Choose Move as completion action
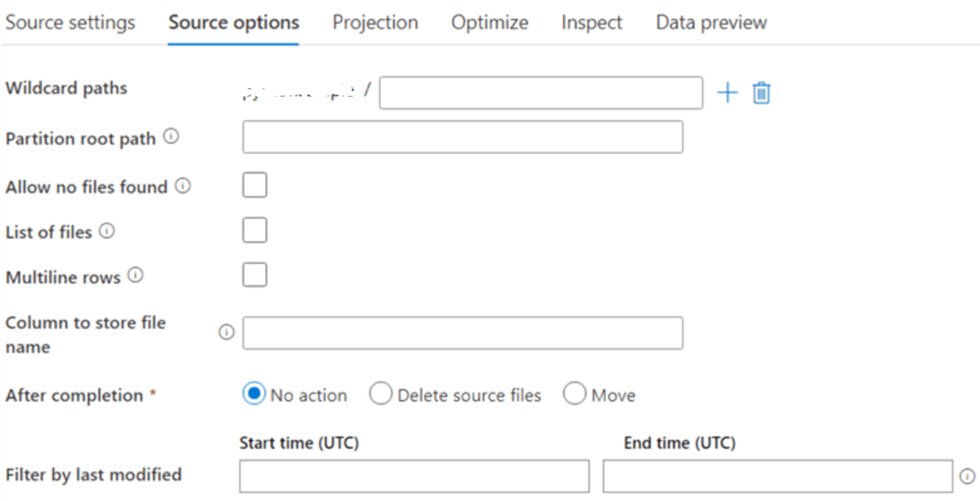Screen dimensions: 980x501 574,394
